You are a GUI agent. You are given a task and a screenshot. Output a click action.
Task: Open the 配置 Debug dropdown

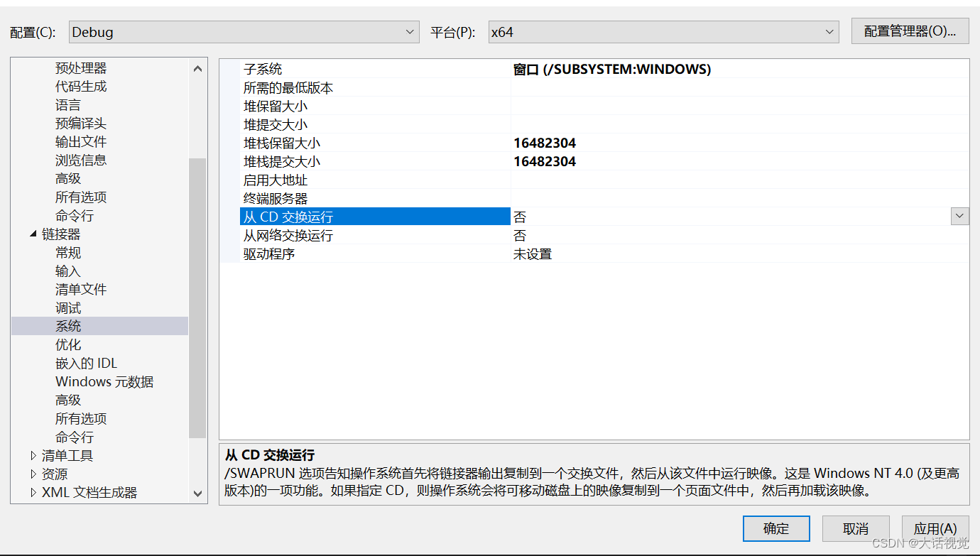[244, 32]
